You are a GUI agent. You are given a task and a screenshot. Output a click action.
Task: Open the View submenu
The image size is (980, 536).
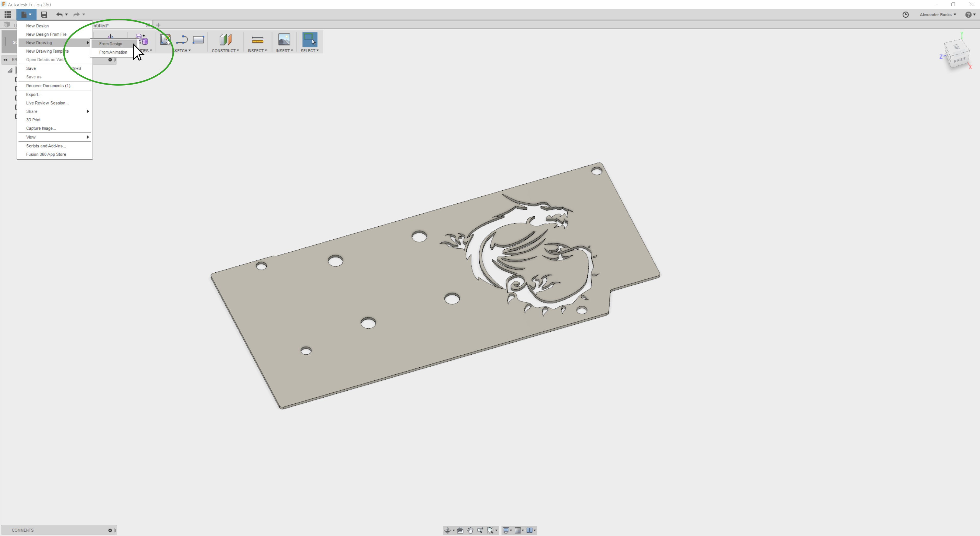pos(55,137)
